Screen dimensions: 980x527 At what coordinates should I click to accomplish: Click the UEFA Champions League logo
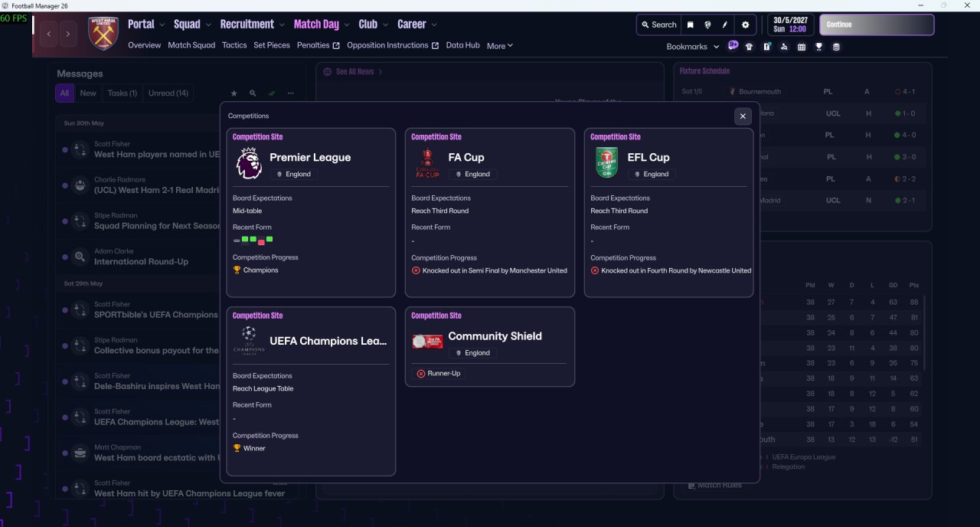[x=249, y=340]
